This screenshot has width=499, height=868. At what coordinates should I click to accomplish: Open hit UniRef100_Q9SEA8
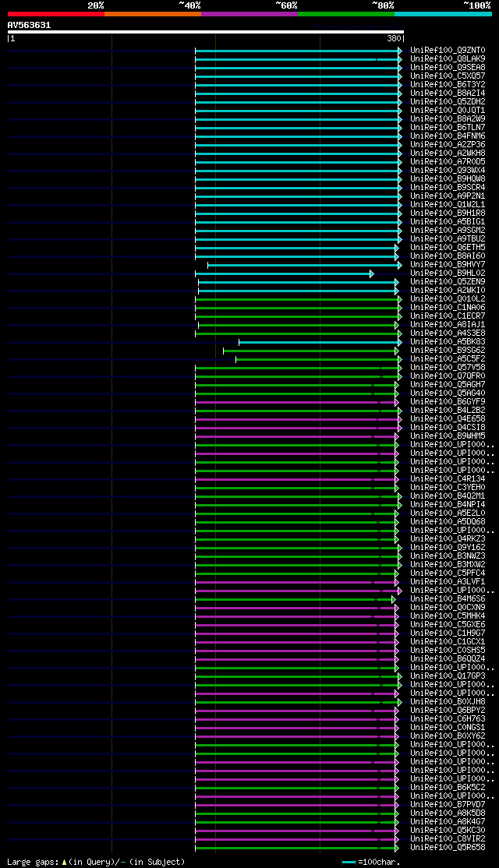click(x=448, y=68)
